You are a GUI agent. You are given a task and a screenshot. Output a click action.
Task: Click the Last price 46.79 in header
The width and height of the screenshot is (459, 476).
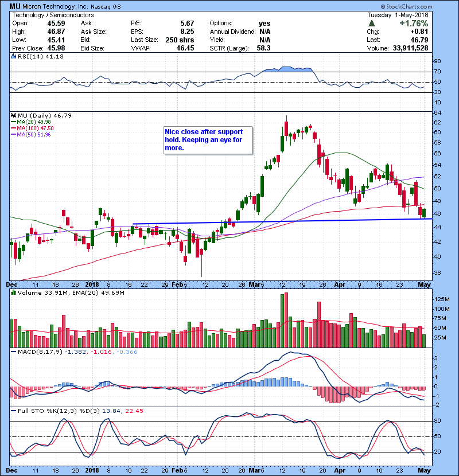pyautogui.click(x=419, y=40)
